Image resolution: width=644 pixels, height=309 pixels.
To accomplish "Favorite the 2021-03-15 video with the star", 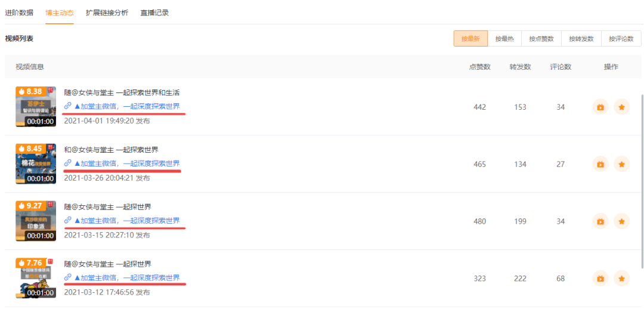I will (x=621, y=221).
